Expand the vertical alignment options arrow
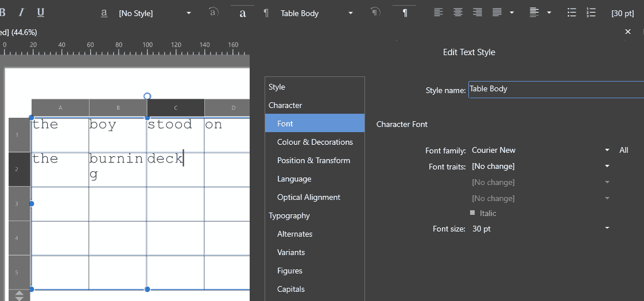The width and height of the screenshot is (644, 301). tap(549, 13)
